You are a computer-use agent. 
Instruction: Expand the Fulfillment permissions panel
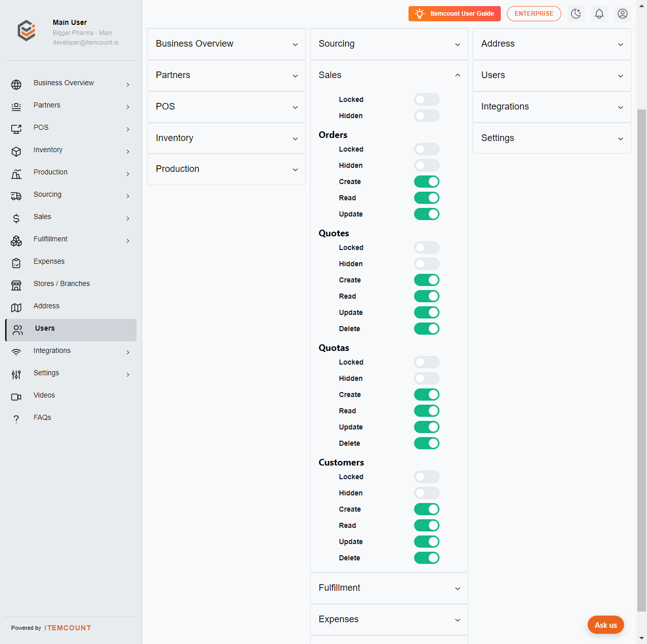[389, 588]
